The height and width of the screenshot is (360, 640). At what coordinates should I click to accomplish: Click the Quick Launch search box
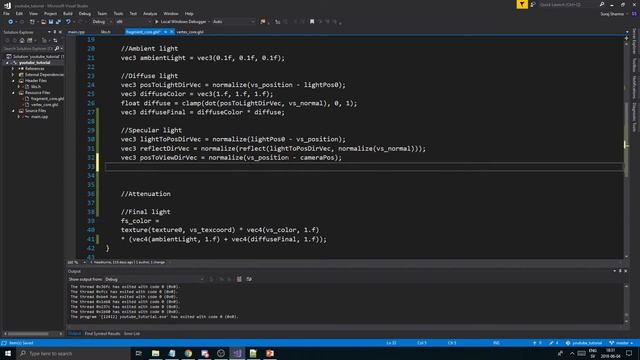[569, 4]
